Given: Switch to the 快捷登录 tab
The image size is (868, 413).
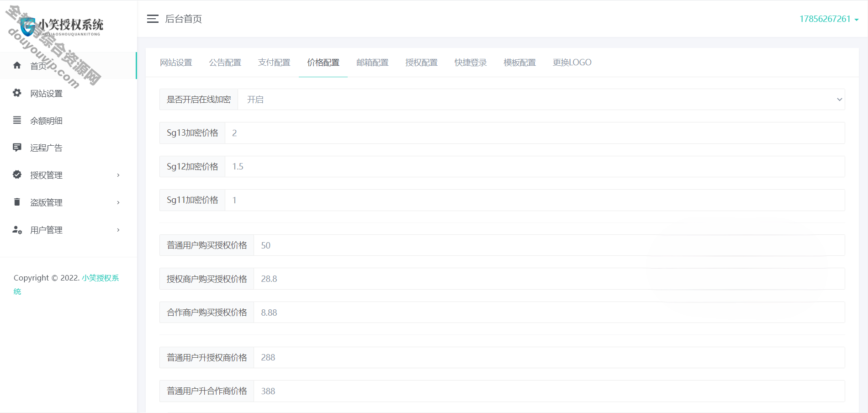Looking at the screenshot, I should 471,63.
